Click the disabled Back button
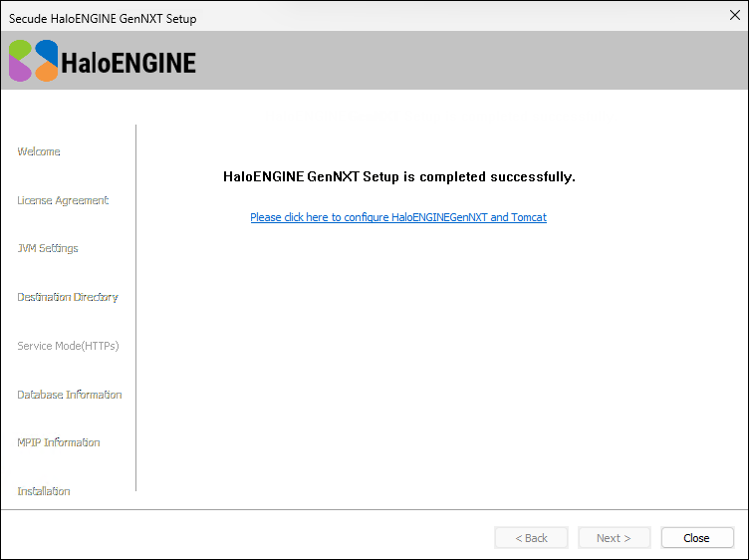Image resolution: width=749 pixels, height=560 pixels. pyautogui.click(x=531, y=538)
